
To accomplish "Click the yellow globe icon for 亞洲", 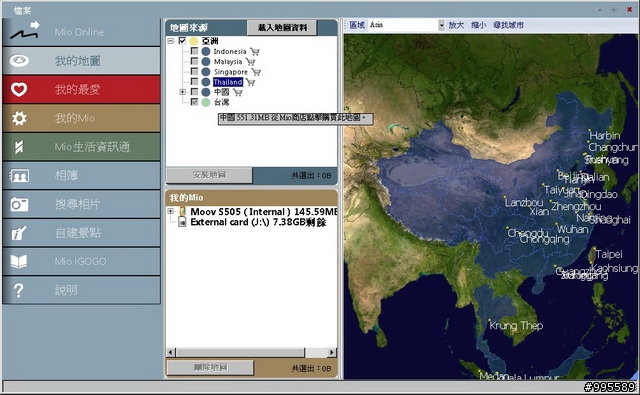I will coord(193,41).
